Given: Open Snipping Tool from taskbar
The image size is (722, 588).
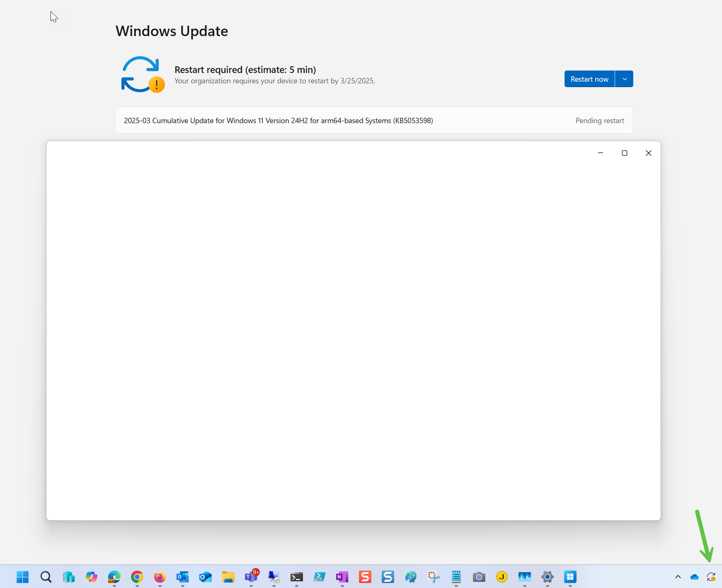Looking at the screenshot, I should tap(434, 577).
